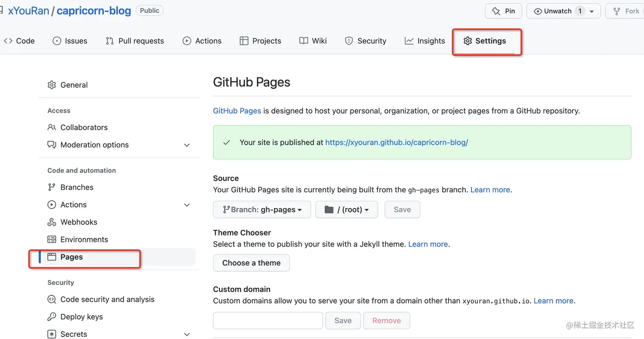Click Save next to folder dropdown
This screenshot has height=339, width=644.
402,210
